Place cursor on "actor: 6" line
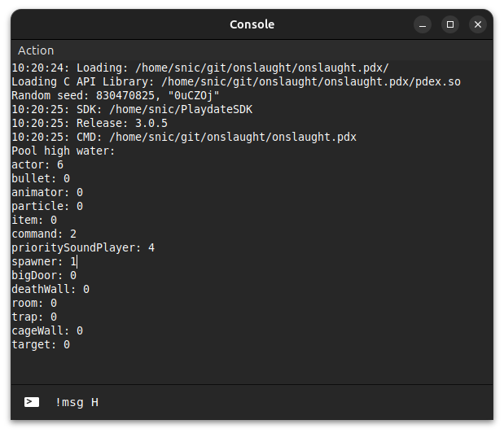Image resolution: width=504 pixels, height=433 pixels. [37, 164]
